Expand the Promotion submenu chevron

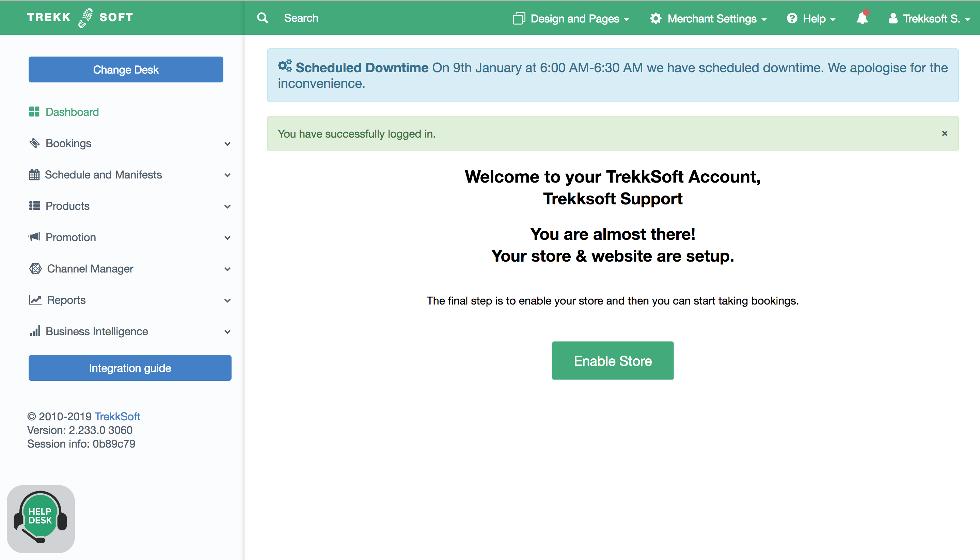point(227,238)
